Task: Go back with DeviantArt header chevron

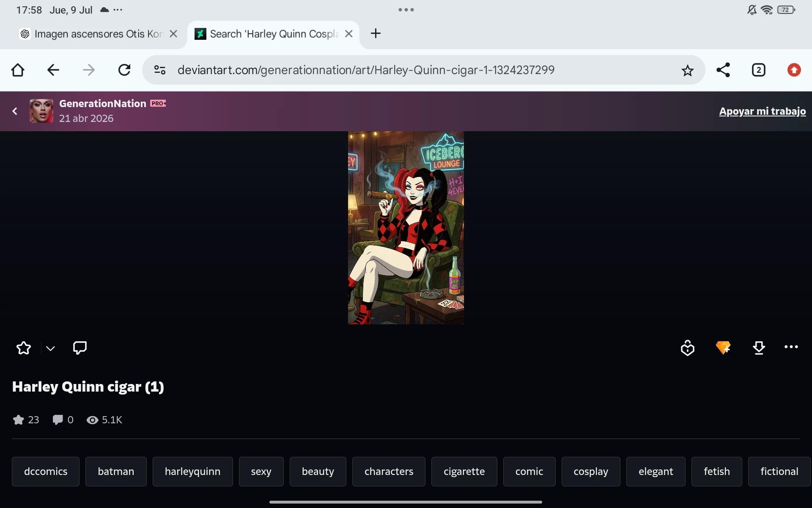Action: point(15,111)
